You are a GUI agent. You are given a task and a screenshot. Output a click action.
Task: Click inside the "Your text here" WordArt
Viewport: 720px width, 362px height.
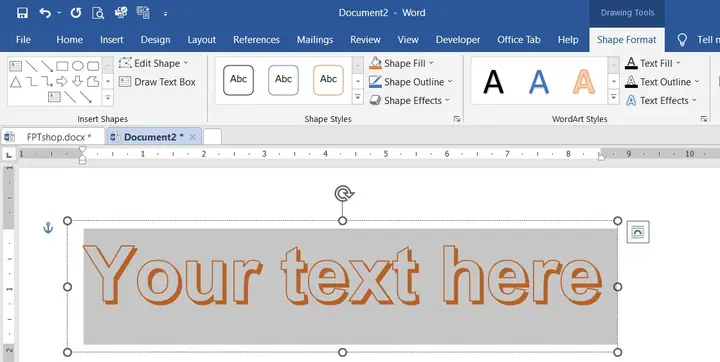pyautogui.click(x=342, y=276)
